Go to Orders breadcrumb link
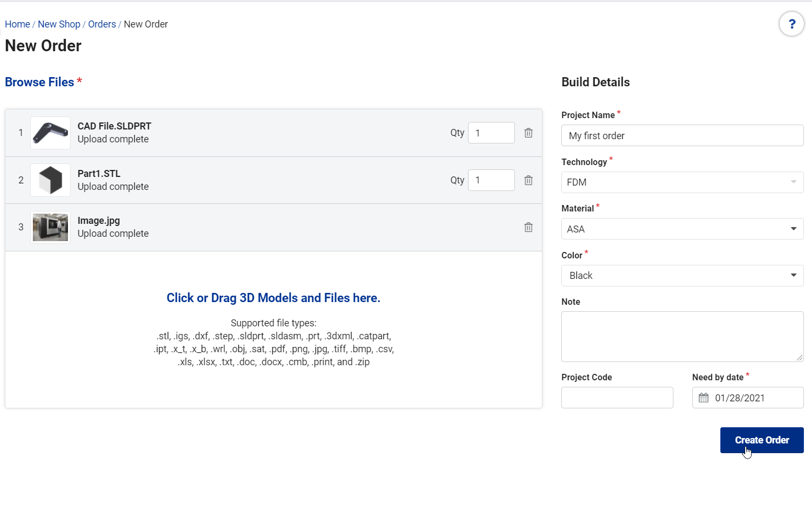 [x=102, y=24]
